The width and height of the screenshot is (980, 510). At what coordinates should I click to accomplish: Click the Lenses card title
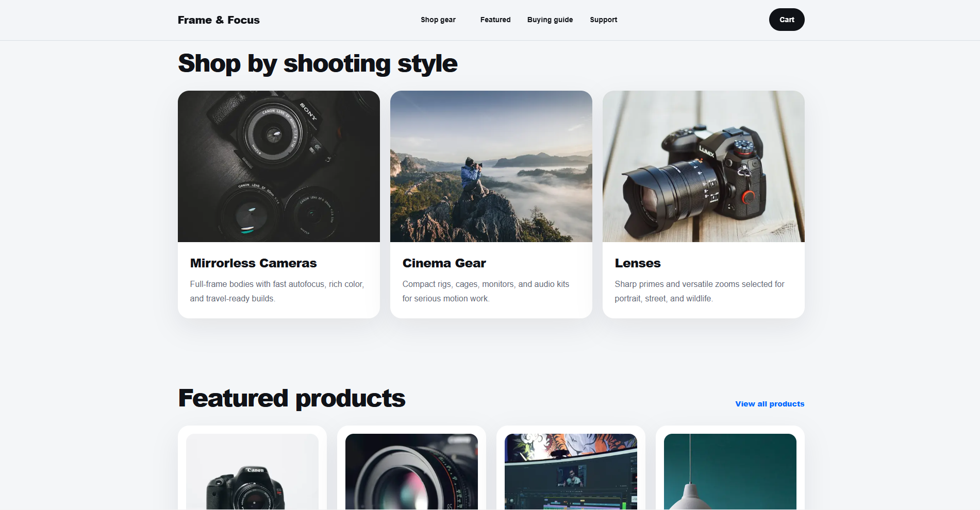pyautogui.click(x=638, y=263)
